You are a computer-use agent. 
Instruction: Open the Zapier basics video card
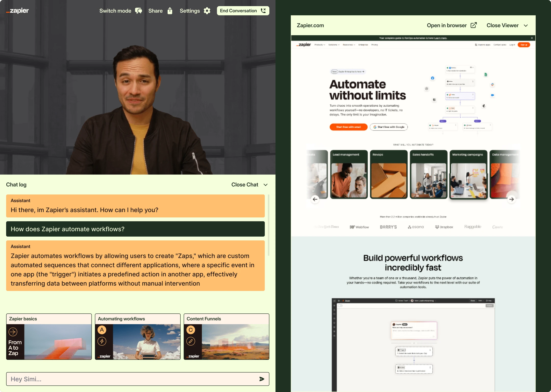click(x=49, y=337)
